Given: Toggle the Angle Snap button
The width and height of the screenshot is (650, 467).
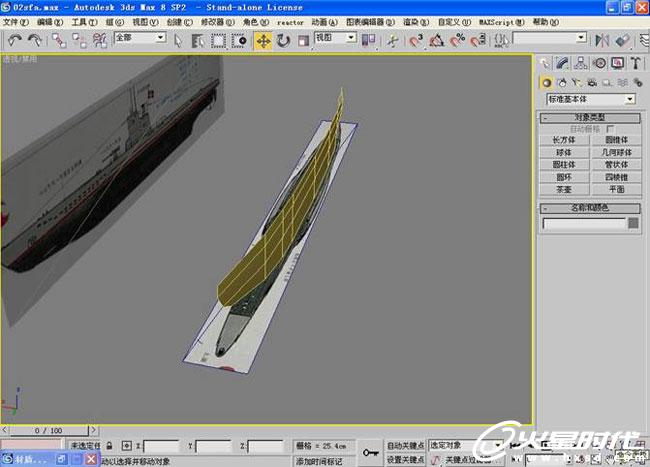Looking at the screenshot, I should tap(437, 41).
